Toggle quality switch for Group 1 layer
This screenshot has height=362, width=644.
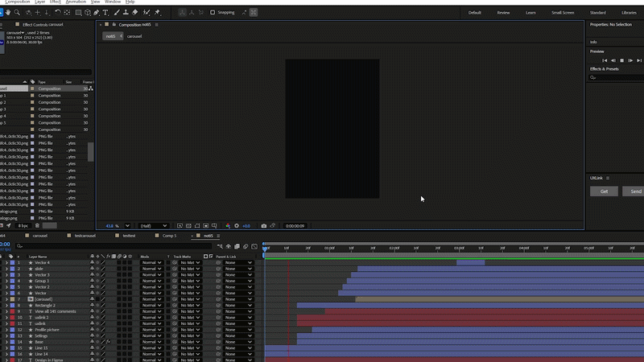pyautogui.click(x=103, y=281)
